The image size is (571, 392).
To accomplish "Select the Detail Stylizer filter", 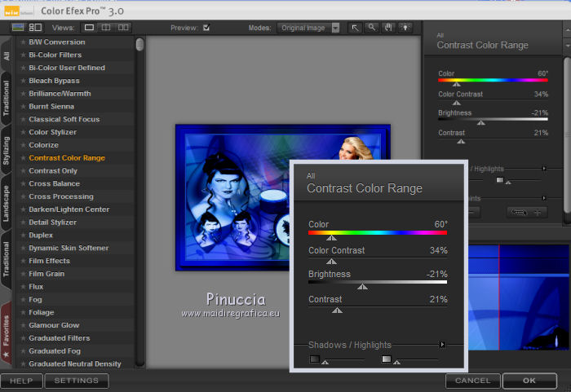I will click(x=53, y=222).
